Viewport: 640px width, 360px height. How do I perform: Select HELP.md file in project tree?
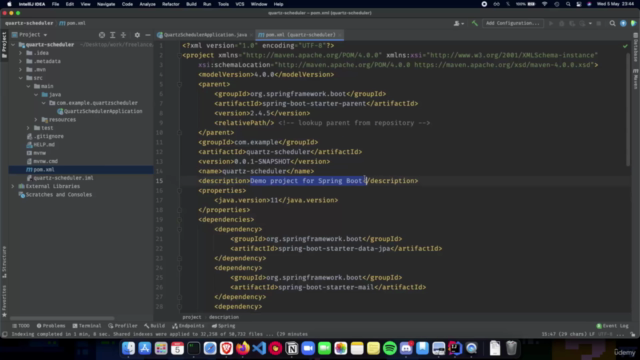pyautogui.click(x=40, y=144)
